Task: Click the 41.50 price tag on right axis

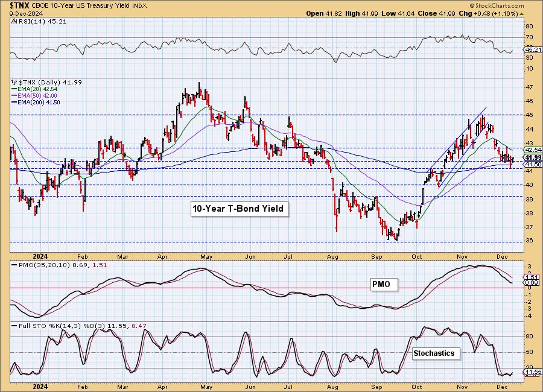Action: (533, 164)
